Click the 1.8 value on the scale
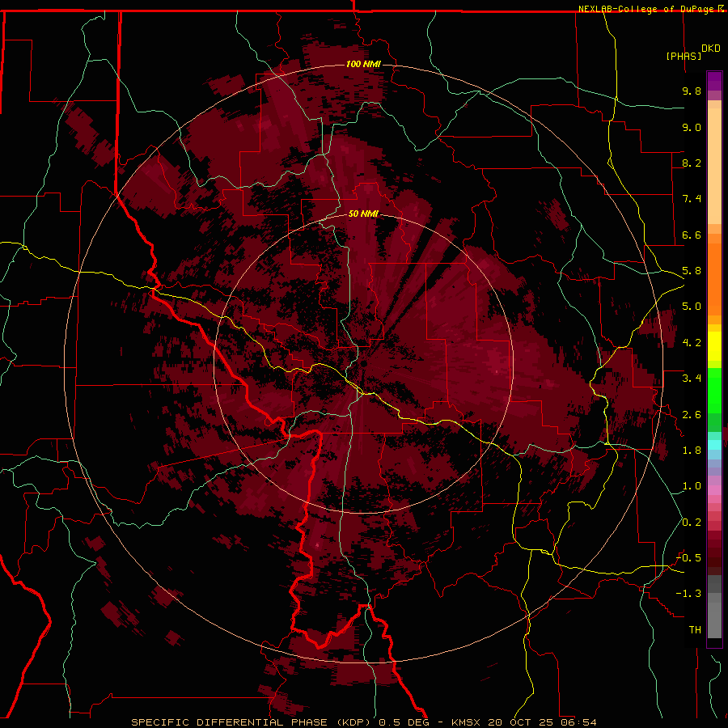 (x=692, y=451)
